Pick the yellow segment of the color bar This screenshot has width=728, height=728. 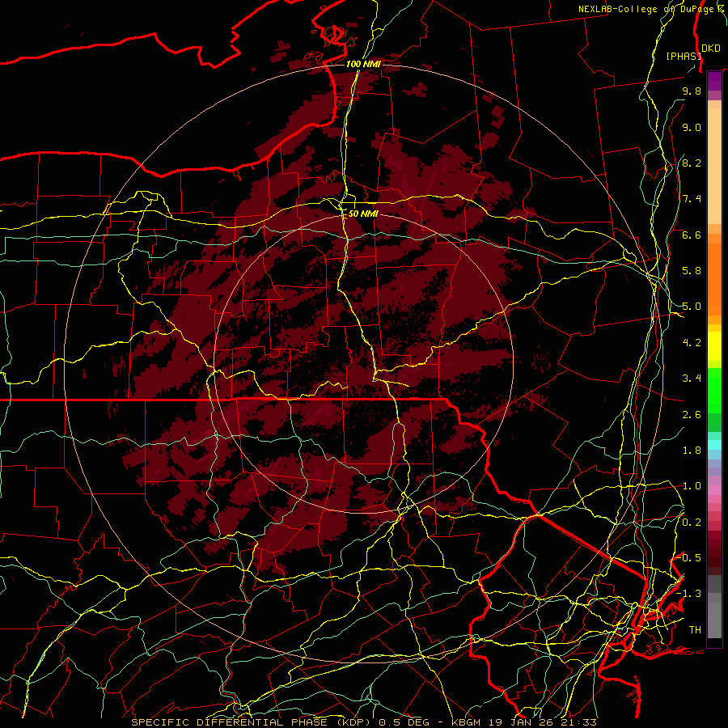coord(714,346)
